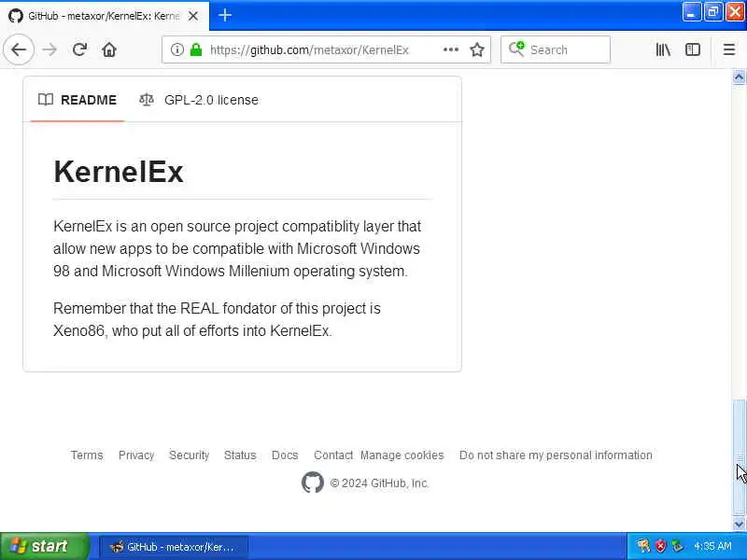
Task: Click the KernelEx heading in the README
Action: click(119, 172)
